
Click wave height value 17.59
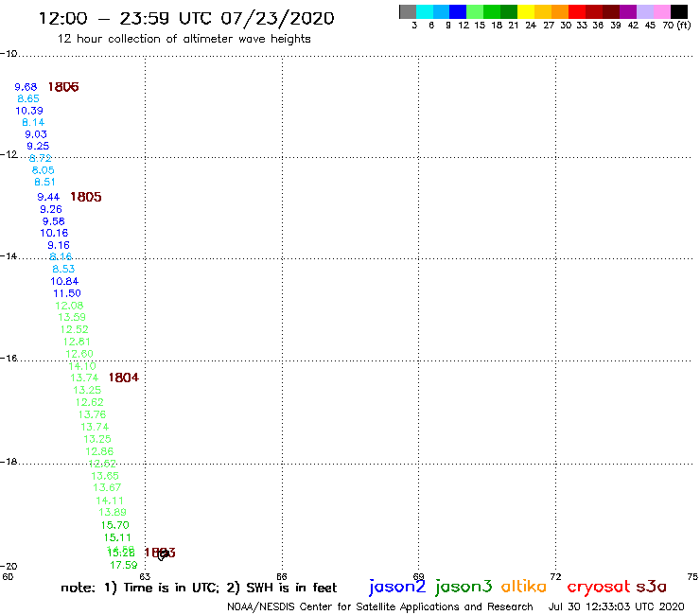124,565
